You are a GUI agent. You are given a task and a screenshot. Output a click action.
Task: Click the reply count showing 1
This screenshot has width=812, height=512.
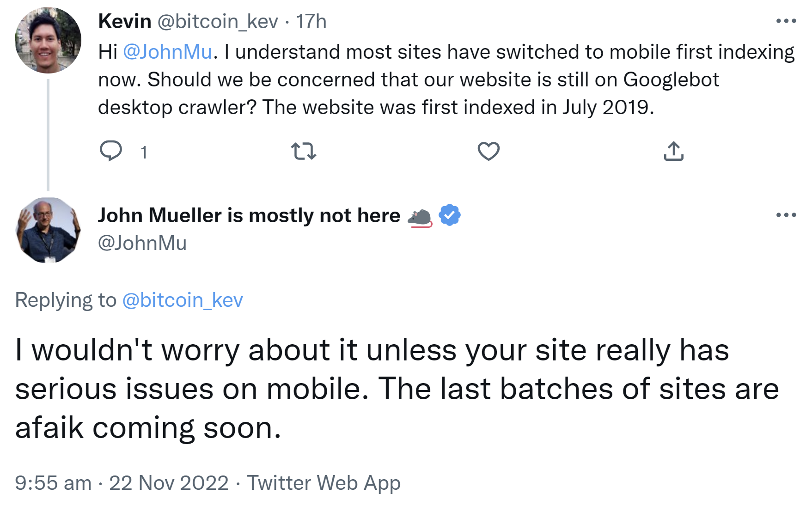(144, 151)
